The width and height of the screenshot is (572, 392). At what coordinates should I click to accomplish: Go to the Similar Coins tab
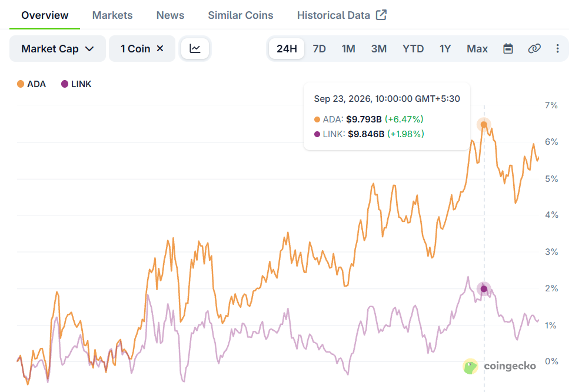tap(241, 15)
